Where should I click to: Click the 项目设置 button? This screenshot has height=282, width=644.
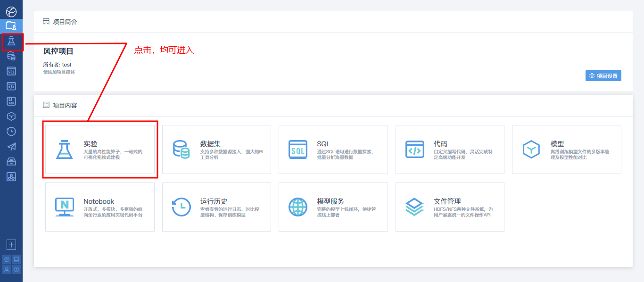click(x=603, y=75)
